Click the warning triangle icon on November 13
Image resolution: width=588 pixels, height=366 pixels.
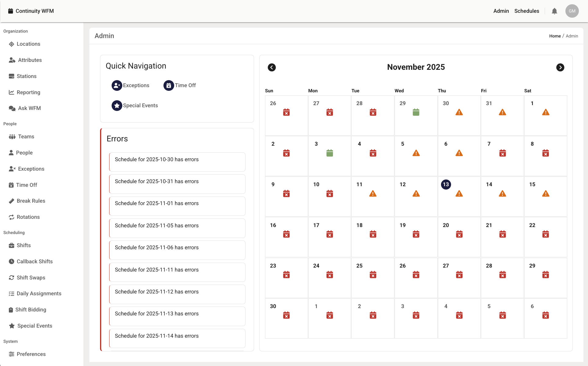point(459,194)
